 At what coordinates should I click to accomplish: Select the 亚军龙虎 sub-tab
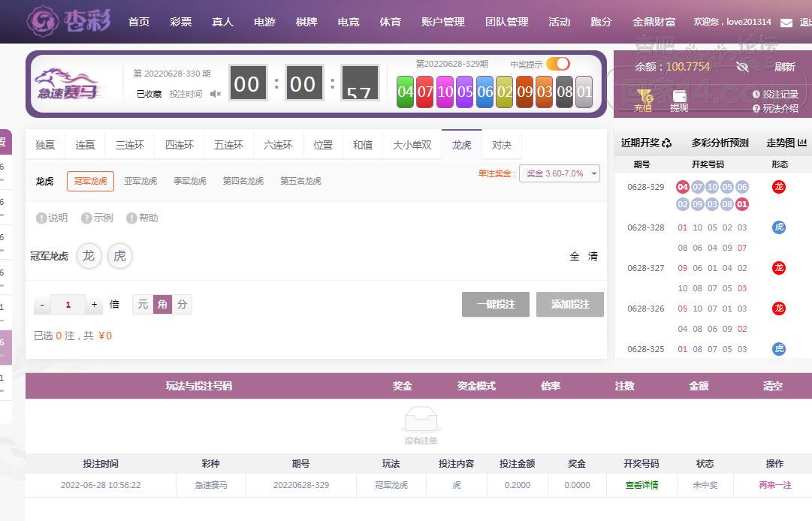tap(140, 181)
